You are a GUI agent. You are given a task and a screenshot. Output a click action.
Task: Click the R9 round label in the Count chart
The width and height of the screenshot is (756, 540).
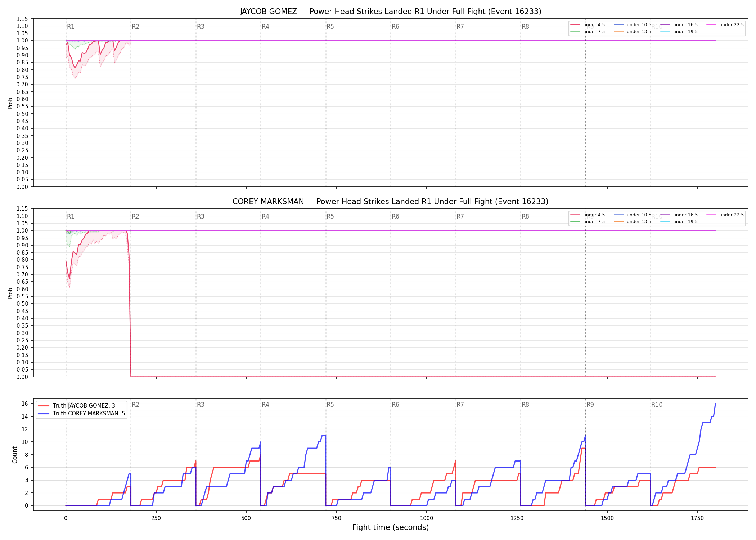pyautogui.click(x=590, y=405)
